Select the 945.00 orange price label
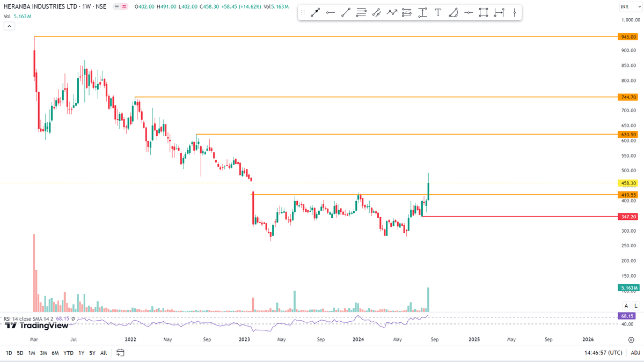This screenshot has width=644, height=362. (627, 37)
